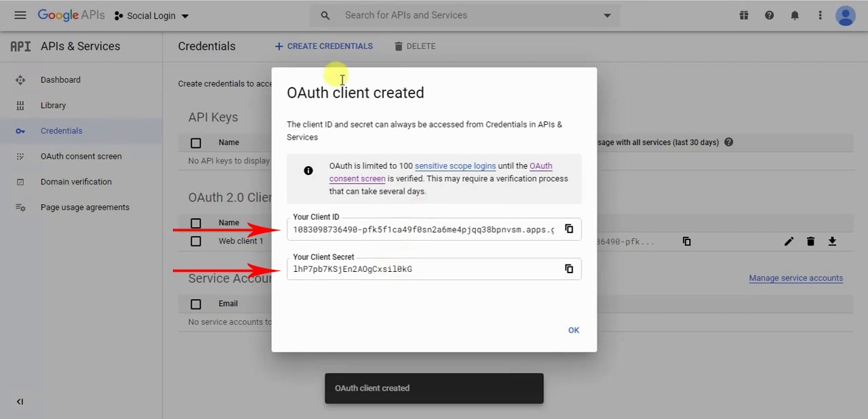
Task: Edit Web client 1 with pencil icon
Action: pos(789,241)
